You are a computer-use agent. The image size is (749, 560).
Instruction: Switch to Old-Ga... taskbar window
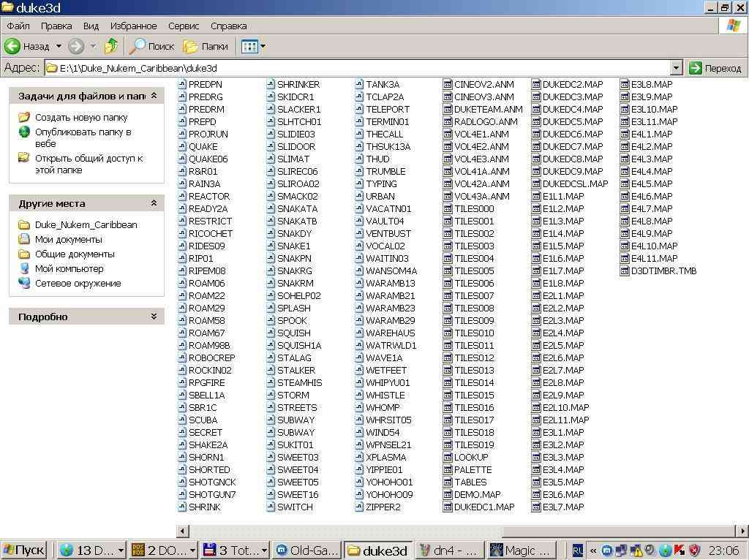coord(307,550)
